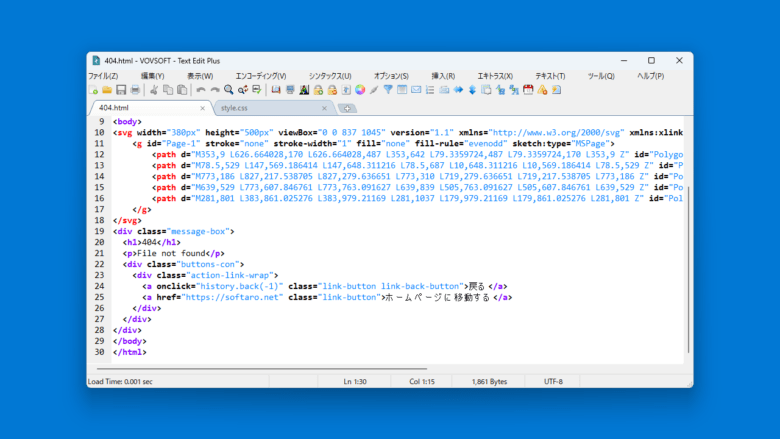This screenshot has width=780, height=439.
Task: Click the padlock icon with green badge
Action: point(318,90)
